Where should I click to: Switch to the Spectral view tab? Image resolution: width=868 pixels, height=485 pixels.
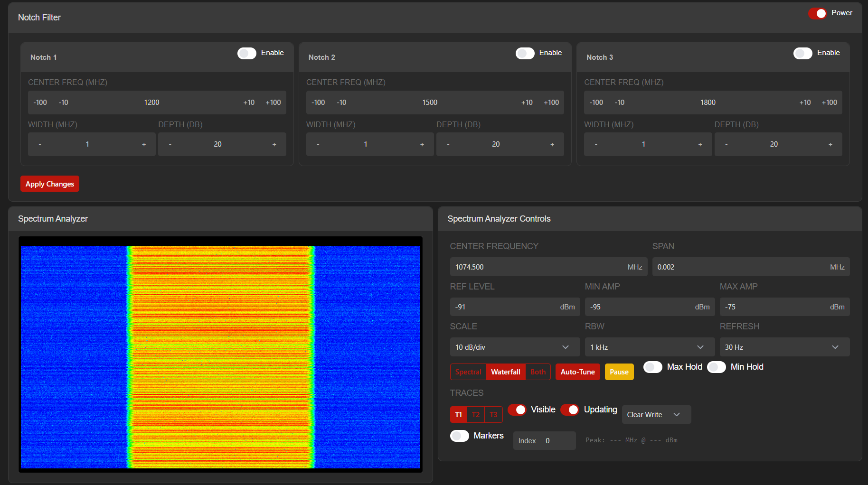coord(468,372)
